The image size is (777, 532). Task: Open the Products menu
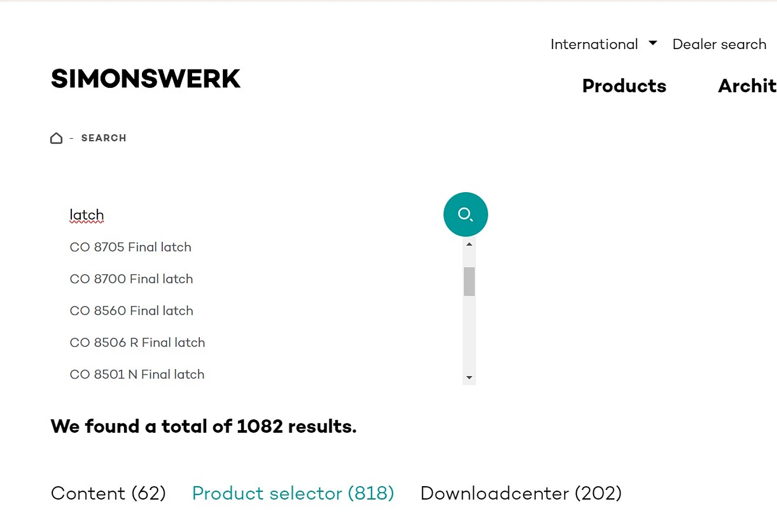point(624,86)
